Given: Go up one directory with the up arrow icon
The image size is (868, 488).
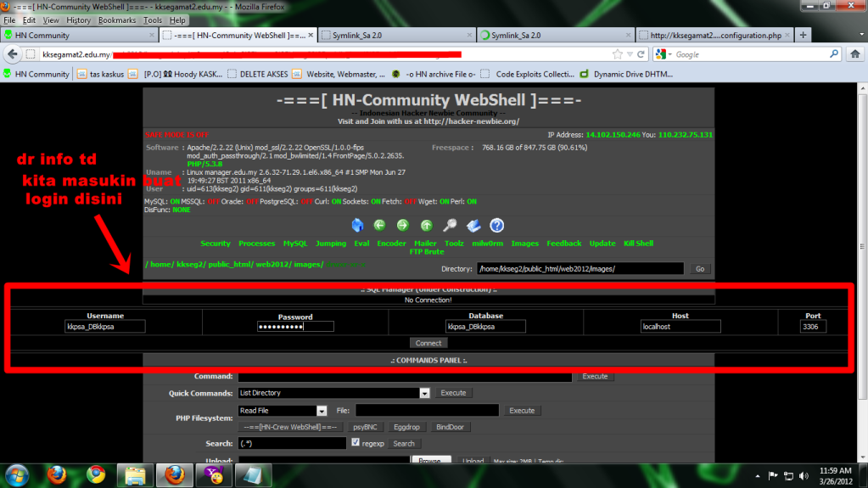Looking at the screenshot, I should tap(427, 225).
